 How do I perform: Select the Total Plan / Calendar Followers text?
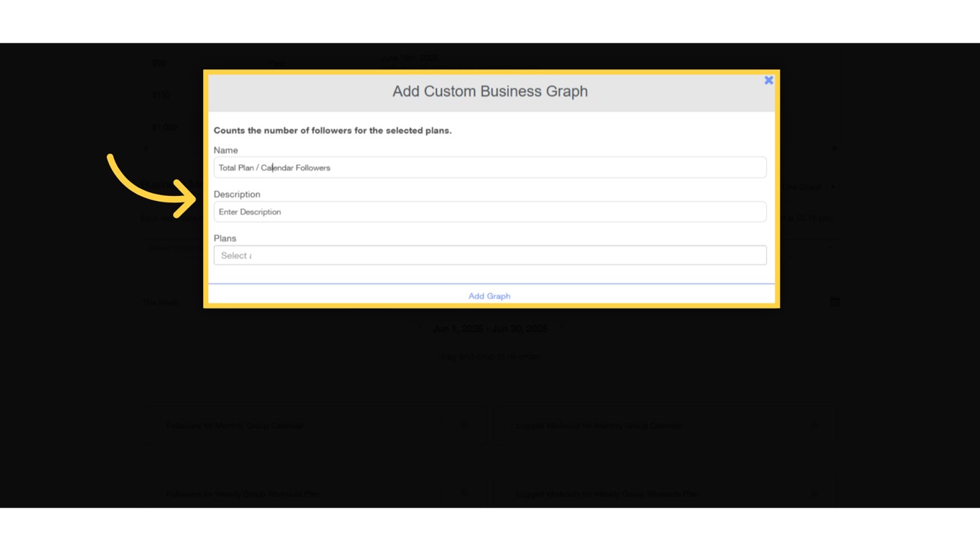click(x=274, y=167)
